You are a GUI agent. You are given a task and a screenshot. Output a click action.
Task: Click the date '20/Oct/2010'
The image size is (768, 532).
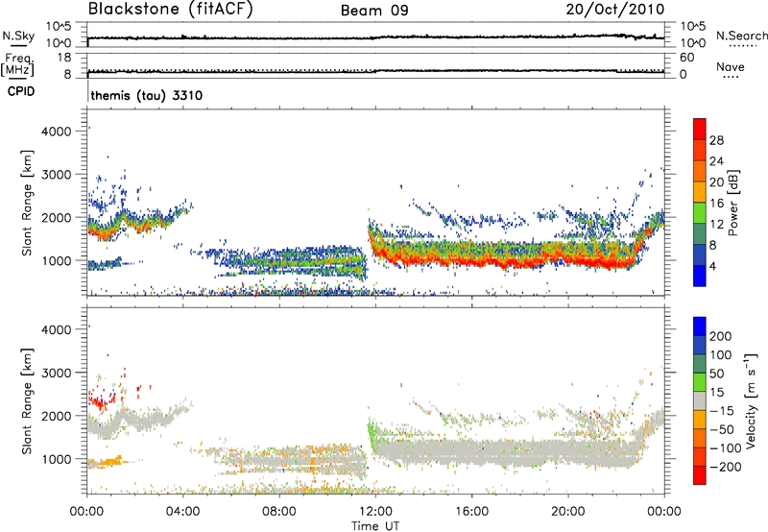click(615, 10)
